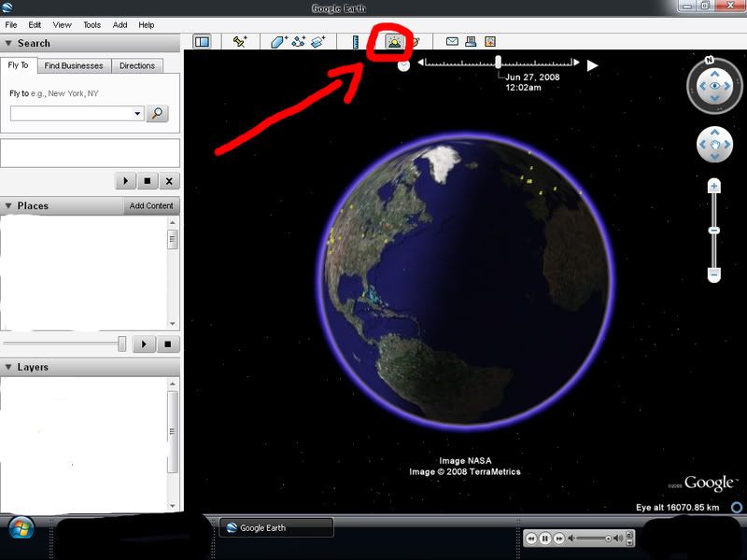Viewport: 747px width, 560px height.
Task: Click the N north-up compass marker
Action: pos(710,60)
